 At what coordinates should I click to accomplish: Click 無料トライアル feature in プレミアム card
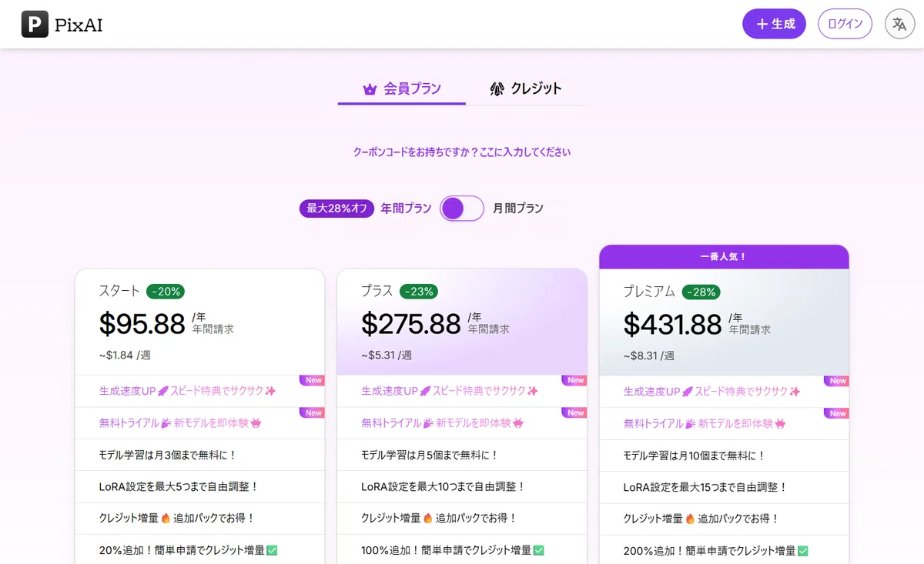[705, 423]
